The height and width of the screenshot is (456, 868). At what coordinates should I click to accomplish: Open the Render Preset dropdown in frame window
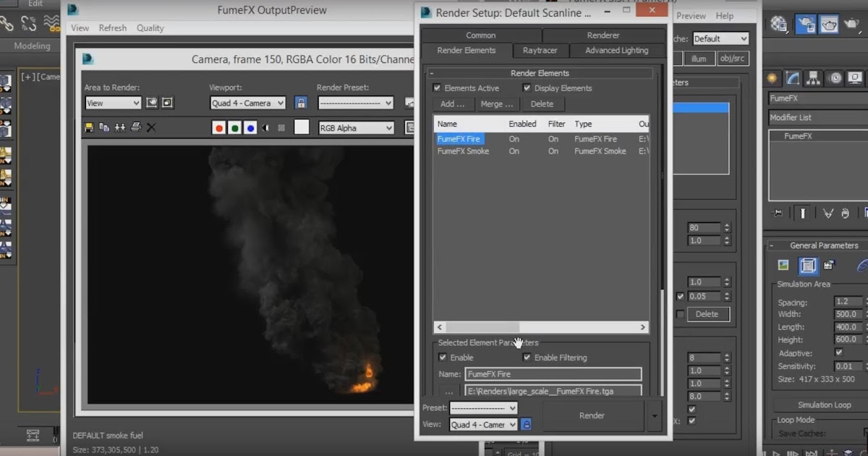pyautogui.click(x=355, y=103)
